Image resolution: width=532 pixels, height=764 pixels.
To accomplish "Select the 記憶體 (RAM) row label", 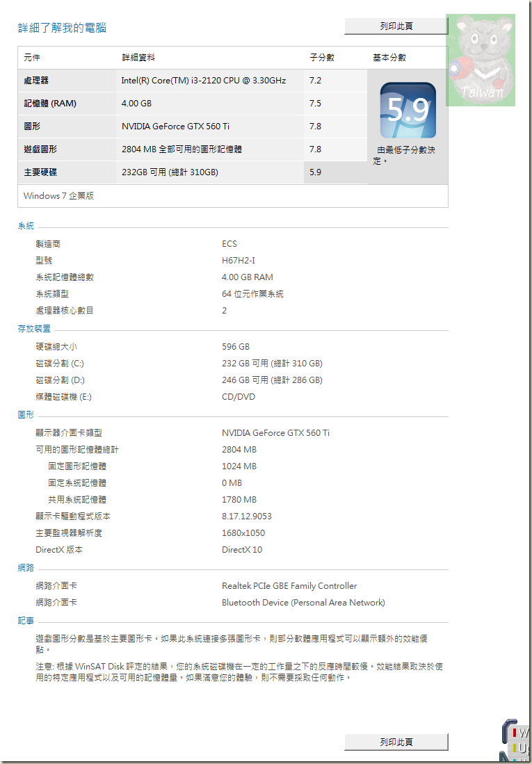I will tap(50, 104).
